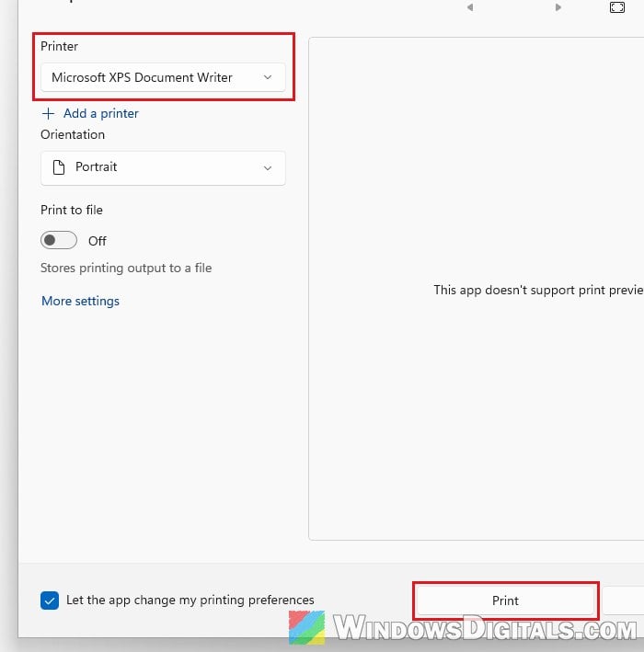Click the Print button

point(505,601)
